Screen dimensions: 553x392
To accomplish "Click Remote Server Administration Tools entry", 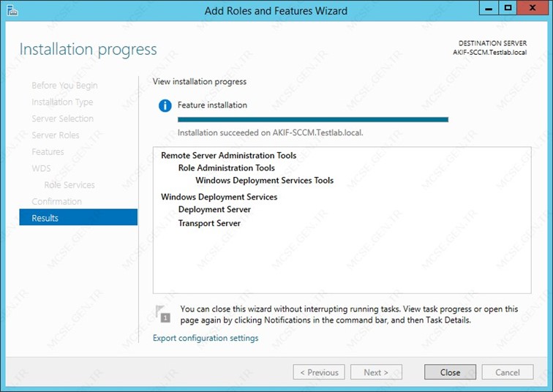I will (228, 156).
